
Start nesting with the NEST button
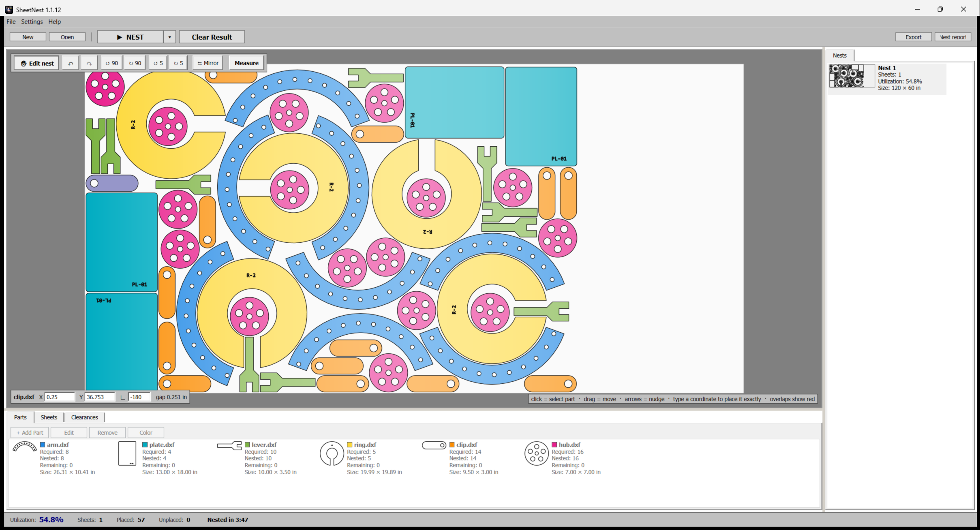pos(131,37)
